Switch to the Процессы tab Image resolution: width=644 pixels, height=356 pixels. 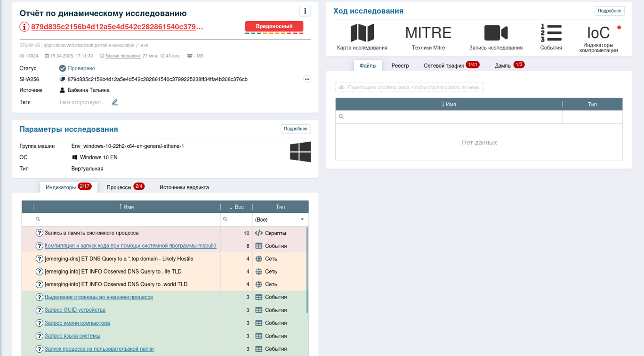coord(119,187)
